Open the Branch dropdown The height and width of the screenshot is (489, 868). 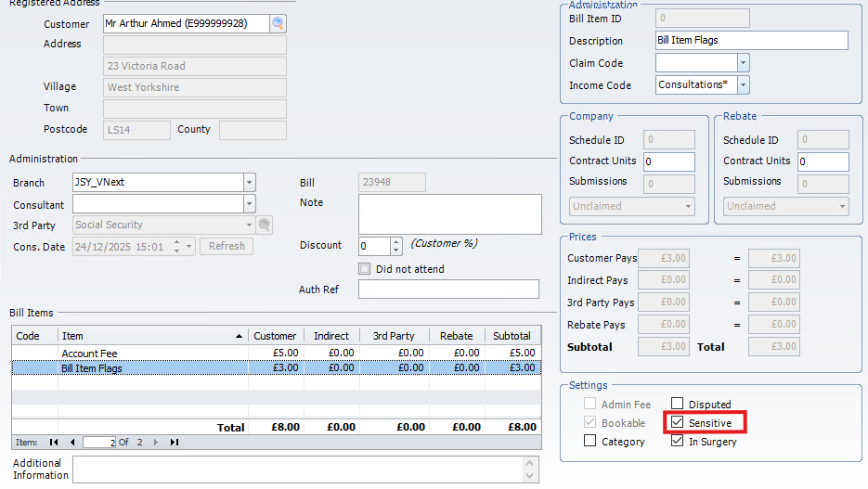coord(249,183)
